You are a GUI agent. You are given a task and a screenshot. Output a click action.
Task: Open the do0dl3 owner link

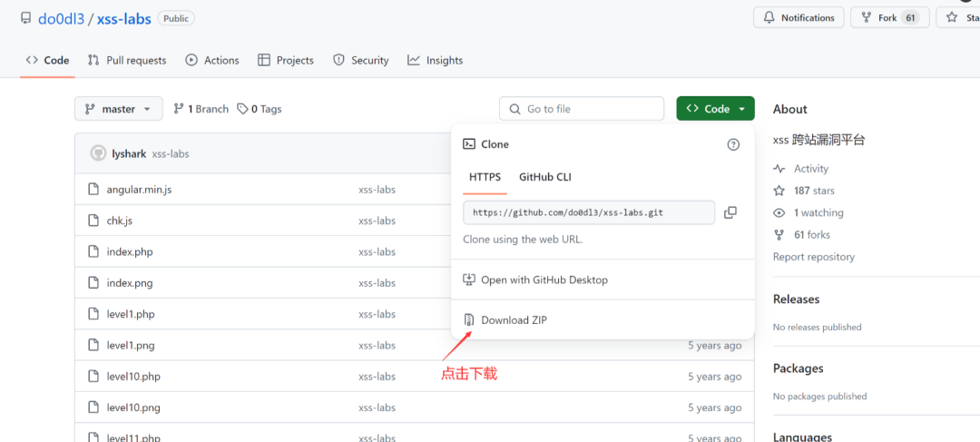point(62,19)
